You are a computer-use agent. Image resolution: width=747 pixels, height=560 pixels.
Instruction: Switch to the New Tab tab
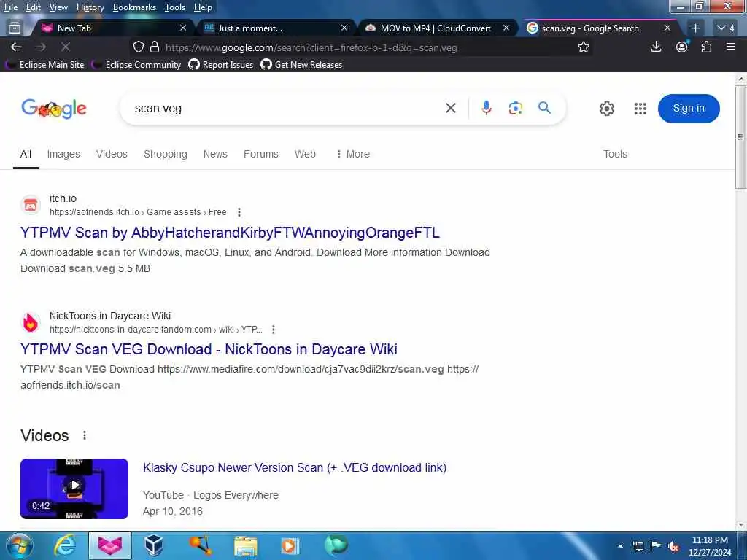pos(109,28)
